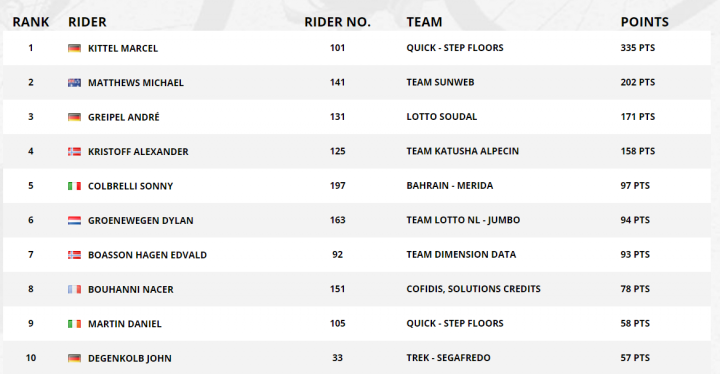
Task: Click the Dutch flag beside Groenewegen Dylan
Action: coord(74,221)
